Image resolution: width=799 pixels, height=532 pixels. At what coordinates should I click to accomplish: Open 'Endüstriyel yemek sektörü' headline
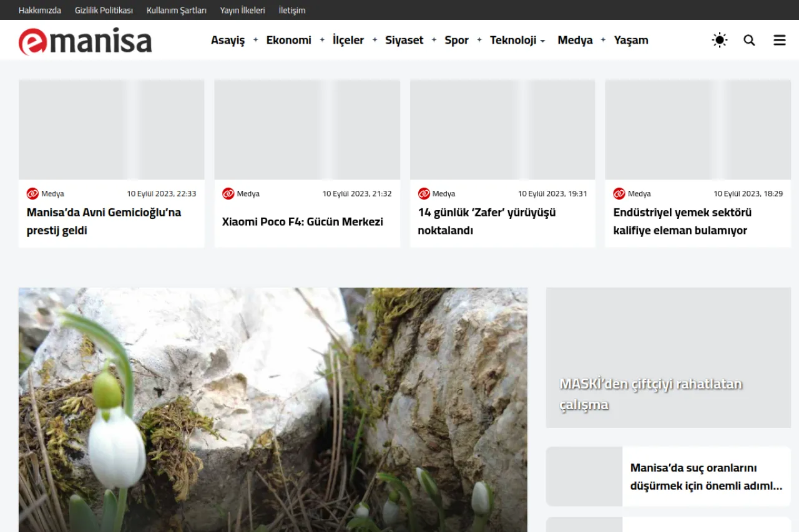[682, 221]
